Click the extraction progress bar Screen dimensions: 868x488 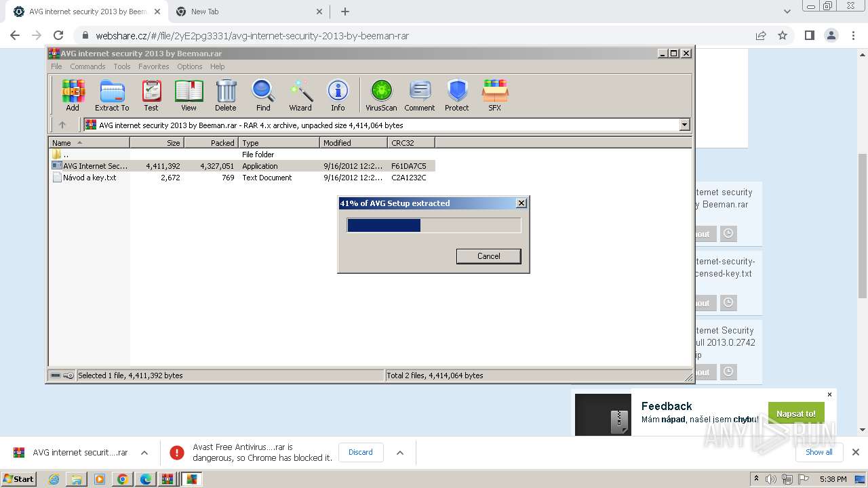point(434,225)
